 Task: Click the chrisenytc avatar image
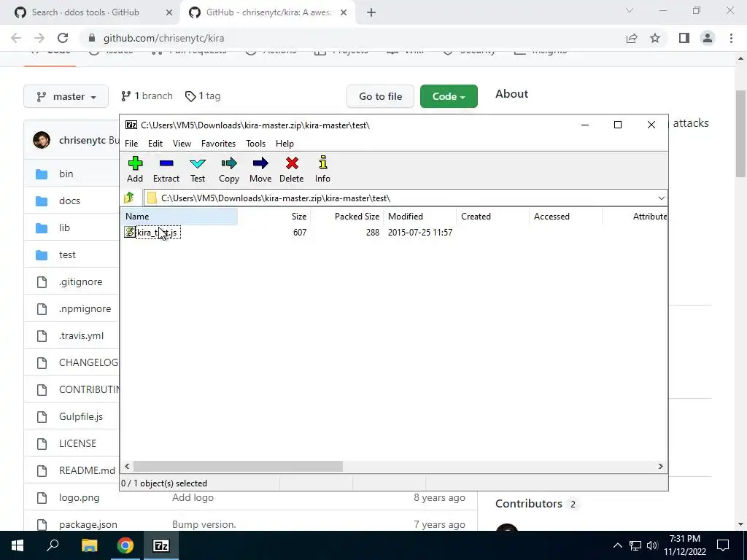42,140
